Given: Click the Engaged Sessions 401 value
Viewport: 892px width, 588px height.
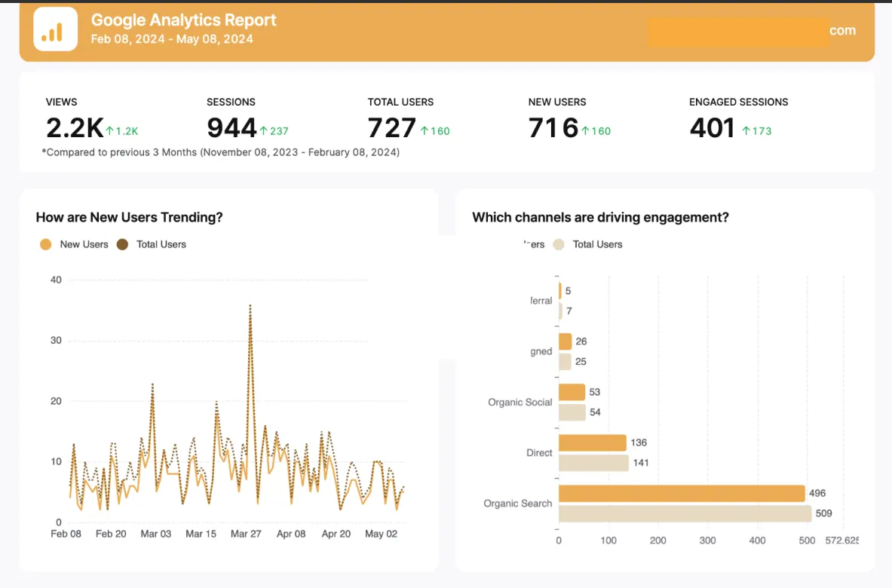Looking at the screenshot, I should [712, 129].
